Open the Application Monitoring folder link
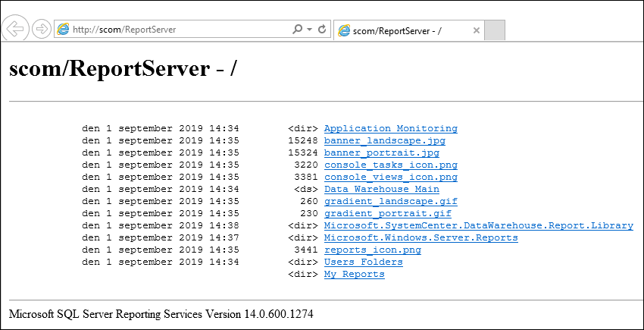This screenshot has width=644, height=330. tap(391, 128)
